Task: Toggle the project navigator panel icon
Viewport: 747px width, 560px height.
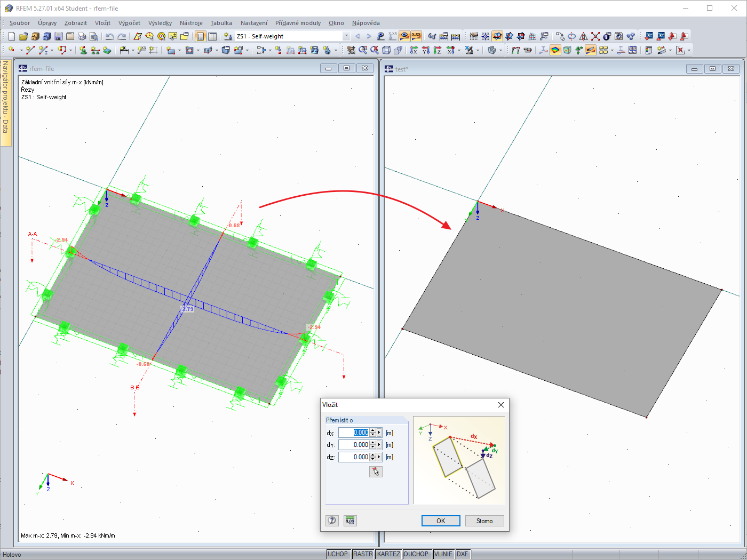Action: coord(200,36)
